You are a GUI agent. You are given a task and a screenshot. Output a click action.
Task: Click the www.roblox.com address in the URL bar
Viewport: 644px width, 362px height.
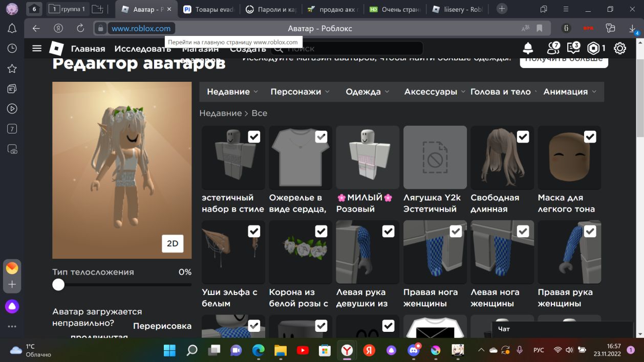[141, 29]
